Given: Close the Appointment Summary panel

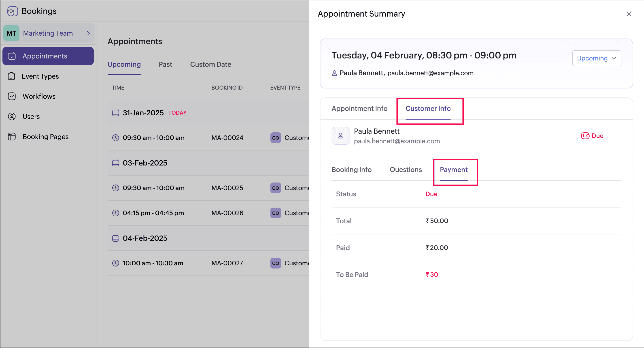Looking at the screenshot, I should (629, 14).
